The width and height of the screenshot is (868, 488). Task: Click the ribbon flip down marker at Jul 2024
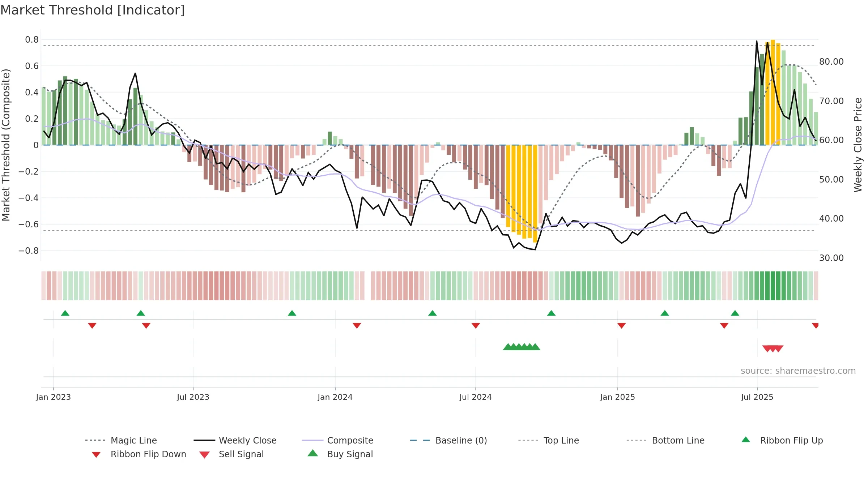tap(476, 326)
